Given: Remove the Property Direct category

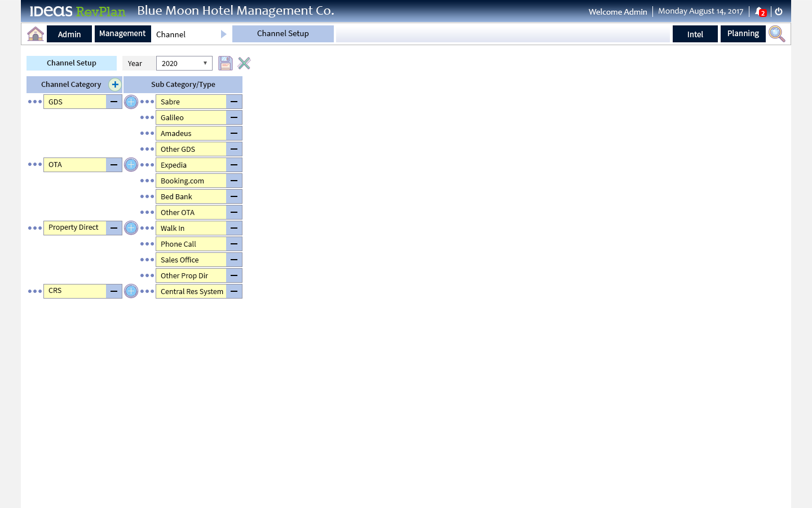Looking at the screenshot, I should (114, 228).
